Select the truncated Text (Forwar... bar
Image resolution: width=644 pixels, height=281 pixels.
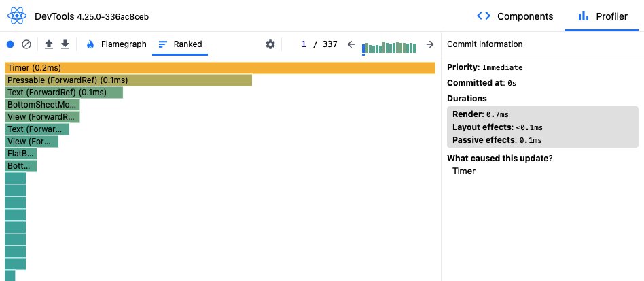pos(37,129)
